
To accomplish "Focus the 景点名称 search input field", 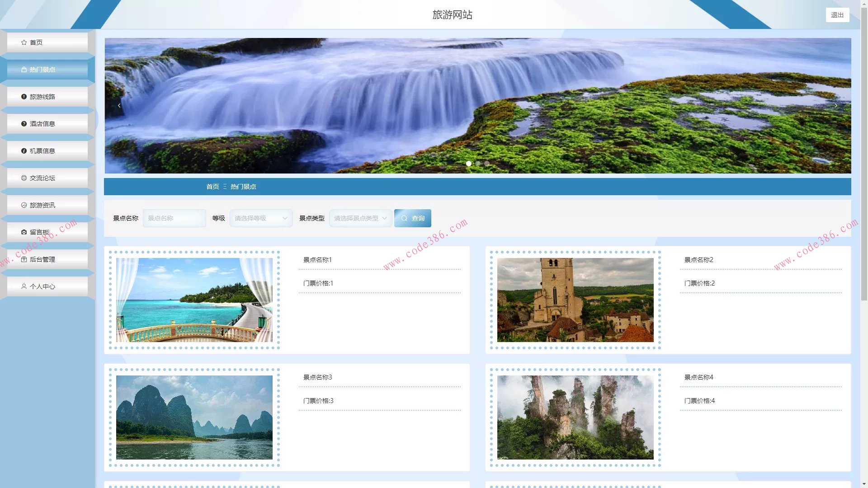I will pos(174,218).
